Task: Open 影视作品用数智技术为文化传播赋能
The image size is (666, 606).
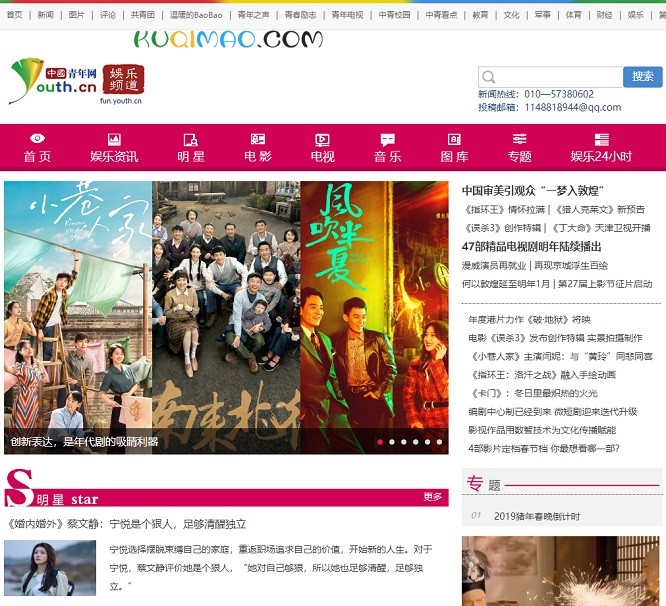Action: [x=542, y=430]
